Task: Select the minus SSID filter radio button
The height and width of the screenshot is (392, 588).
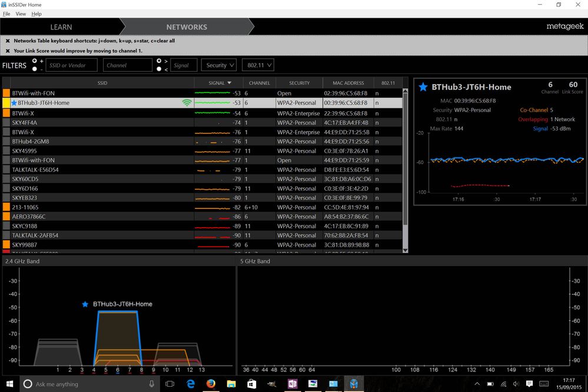Action: click(x=35, y=69)
